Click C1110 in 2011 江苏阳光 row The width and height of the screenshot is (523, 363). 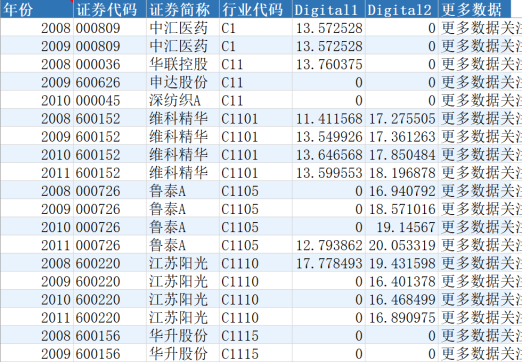pos(256,317)
